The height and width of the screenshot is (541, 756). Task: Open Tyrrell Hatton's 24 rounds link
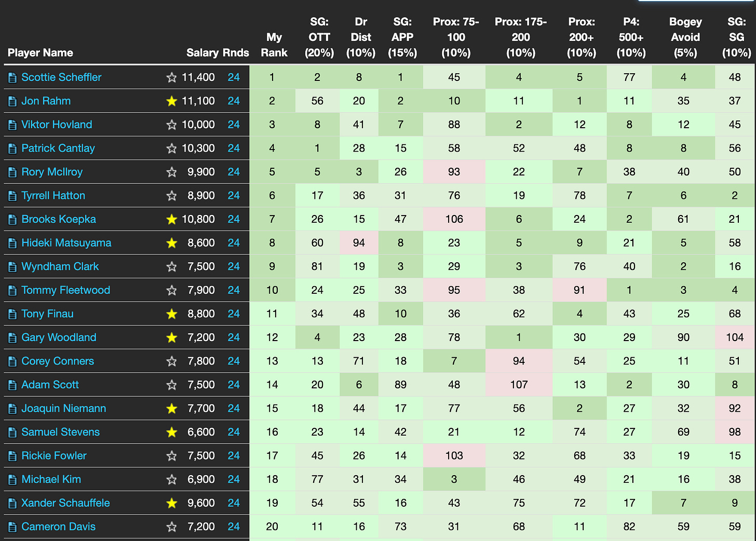[234, 196]
